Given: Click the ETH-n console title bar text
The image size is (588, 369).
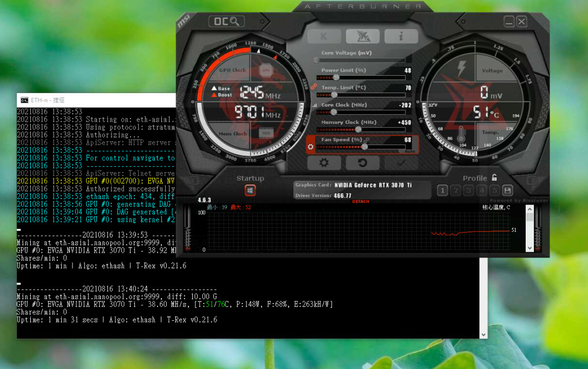Looking at the screenshot, I should [48, 101].
